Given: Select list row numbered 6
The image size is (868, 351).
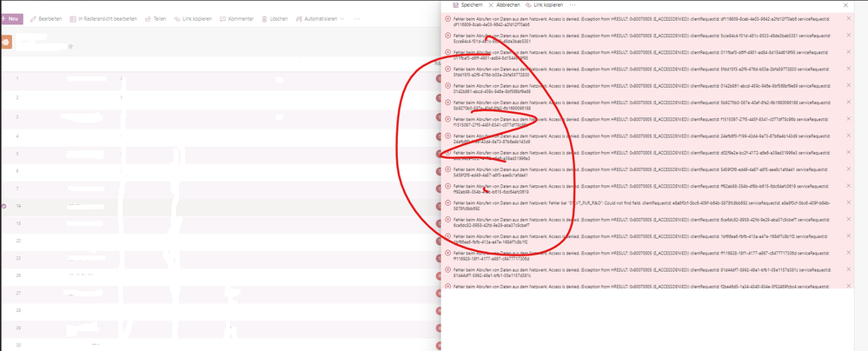Looking at the screenshot, I should (x=221, y=171).
